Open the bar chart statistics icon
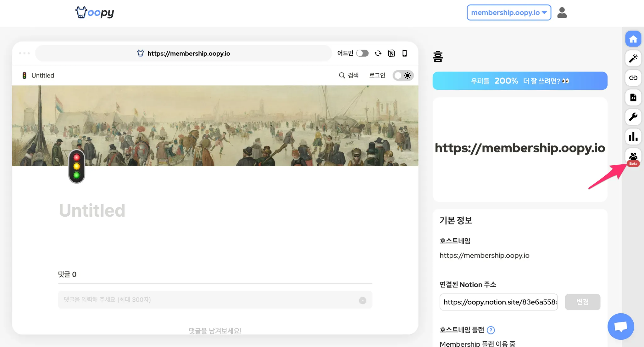 point(633,137)
